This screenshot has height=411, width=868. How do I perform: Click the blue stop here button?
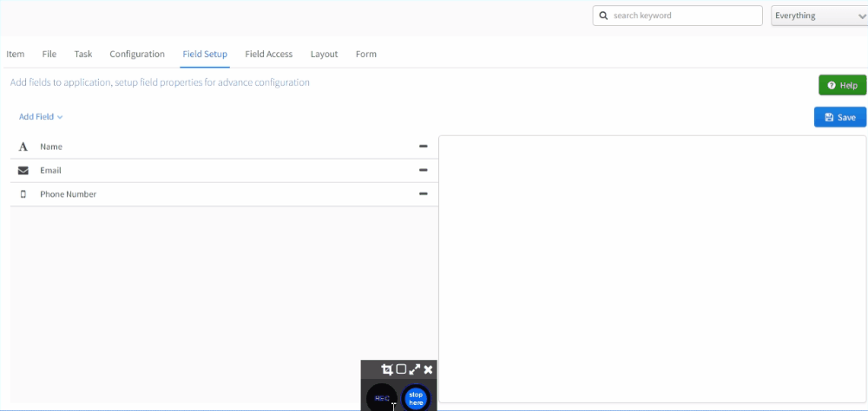(416, 398)
